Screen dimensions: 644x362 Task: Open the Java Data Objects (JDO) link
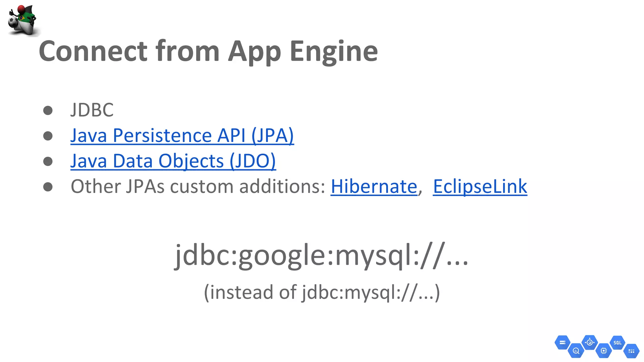(x=173, y=161)
